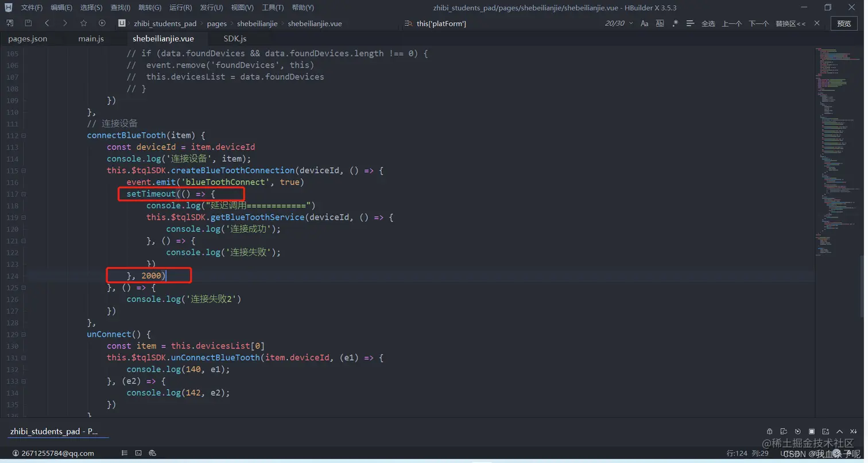Screen dimensions: 868x463
Task: Click the run play icon in toolbar
Action: point(102,23)
